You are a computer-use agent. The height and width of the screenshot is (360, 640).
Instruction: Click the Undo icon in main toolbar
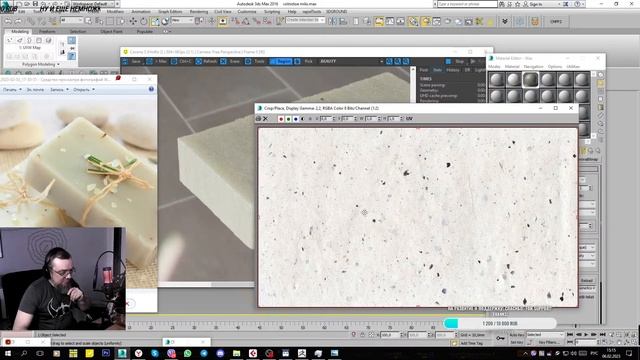[x=8, y=21]
